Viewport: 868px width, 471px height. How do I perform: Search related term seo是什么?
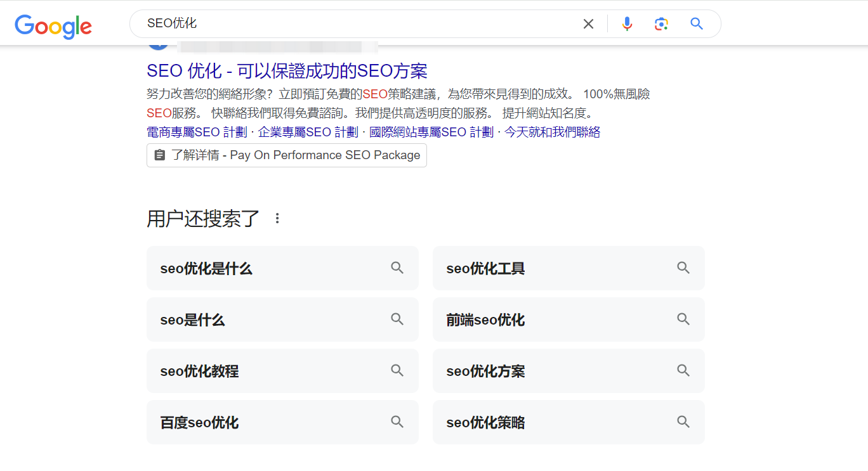pos(282,319)
